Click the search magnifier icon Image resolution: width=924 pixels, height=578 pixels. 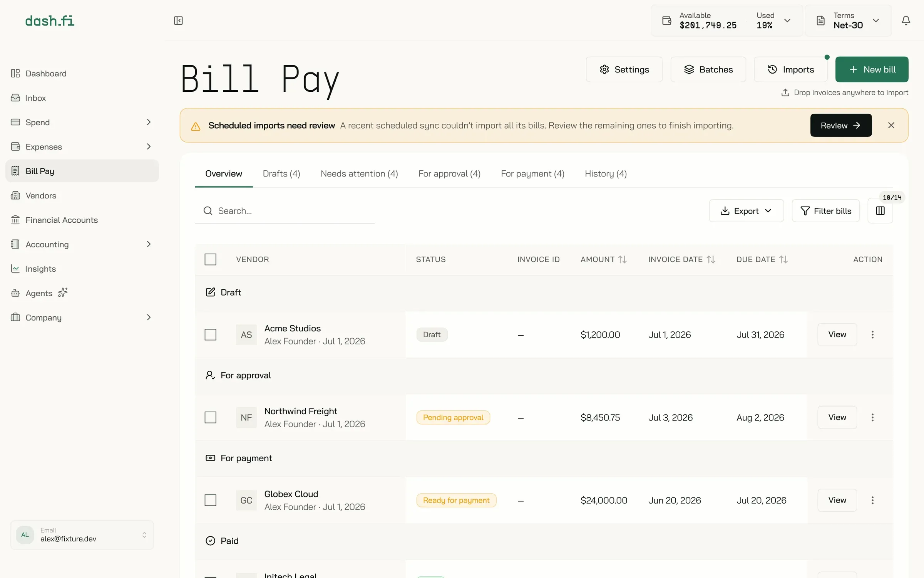208,211
